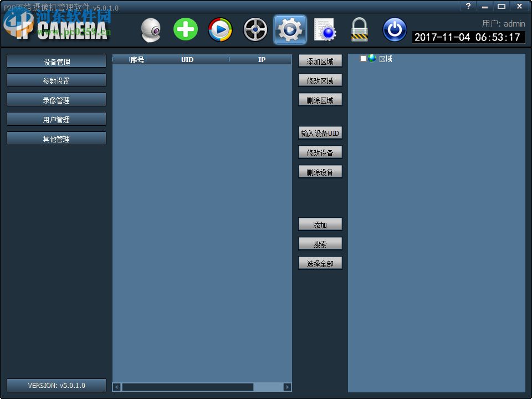Click the green plus add icon

[186, 30]
